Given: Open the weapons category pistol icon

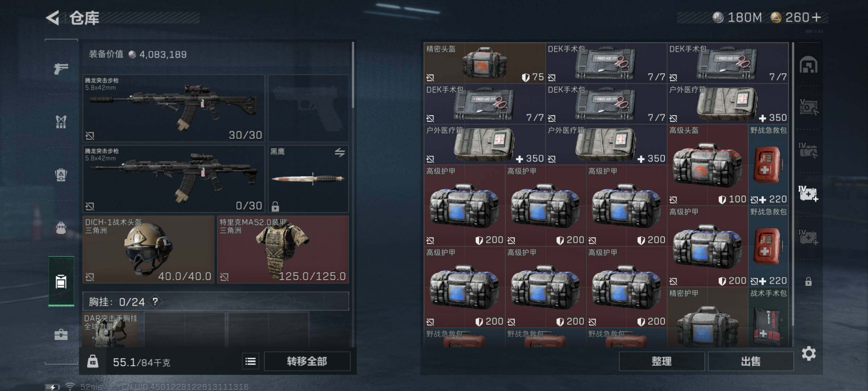Looking at the screenshot, I should point(61,68).
